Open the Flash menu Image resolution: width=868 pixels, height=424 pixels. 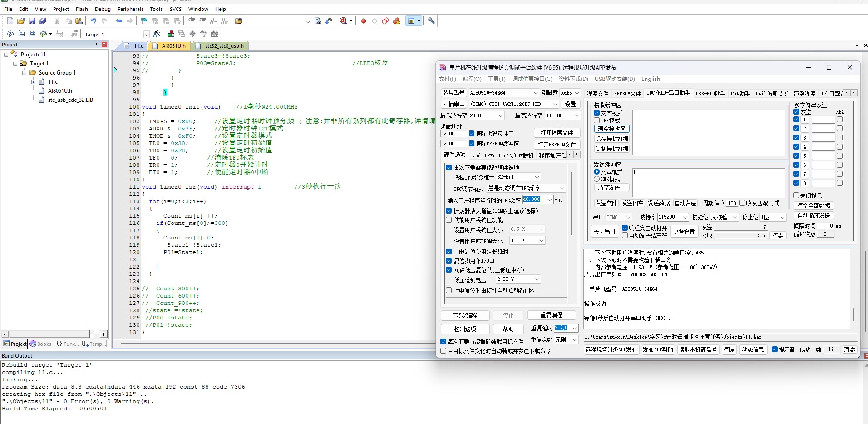(82, 9)
